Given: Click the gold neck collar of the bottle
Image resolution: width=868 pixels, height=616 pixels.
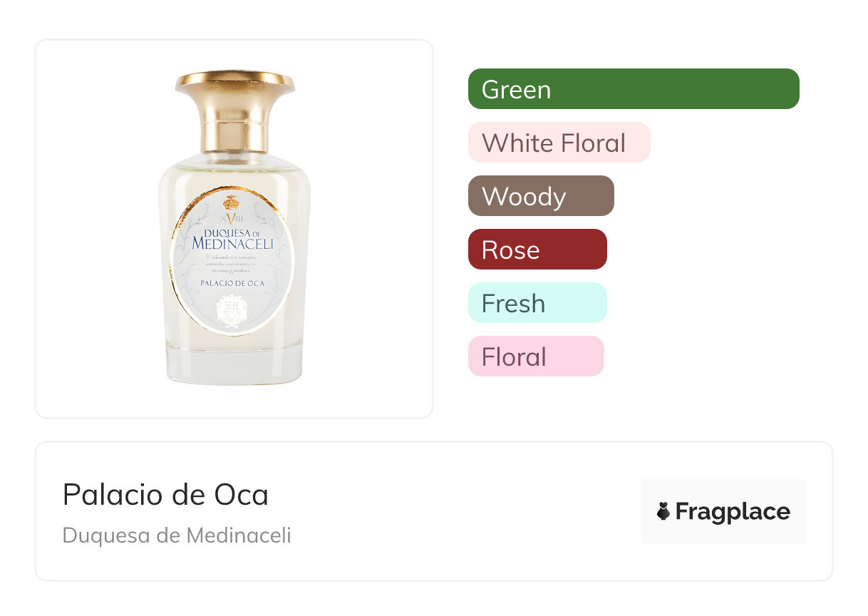Looking at the screenshot, I should tap(234, 135).
